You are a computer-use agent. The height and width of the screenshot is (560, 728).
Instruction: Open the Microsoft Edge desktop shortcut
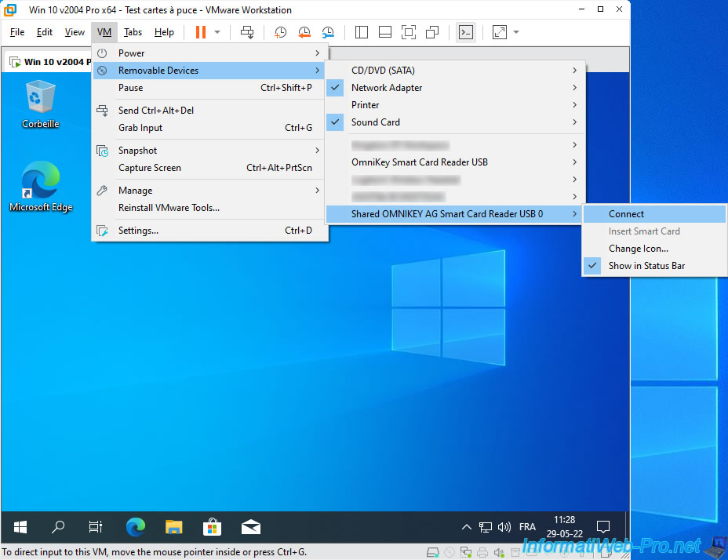click(x=41, y=186)
